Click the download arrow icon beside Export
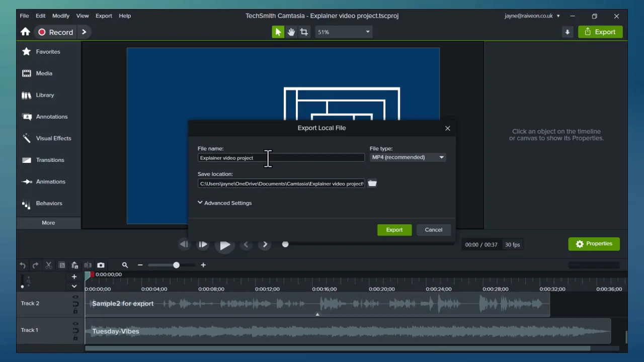This screenshot has width=644, height=362. [568, 32]
